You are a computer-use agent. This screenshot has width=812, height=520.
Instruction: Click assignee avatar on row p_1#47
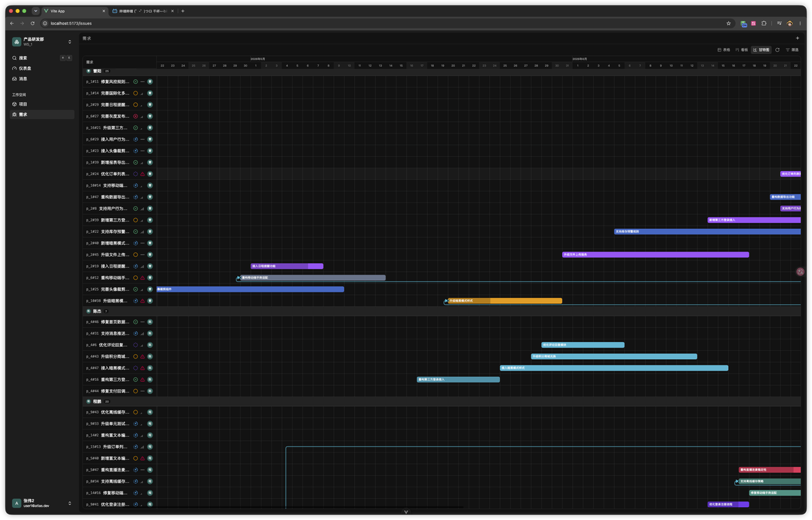coord(150,197)
